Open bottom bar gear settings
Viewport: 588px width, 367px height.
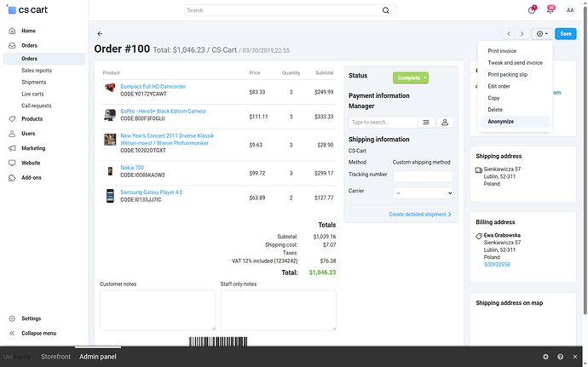(x=545, y=357)
